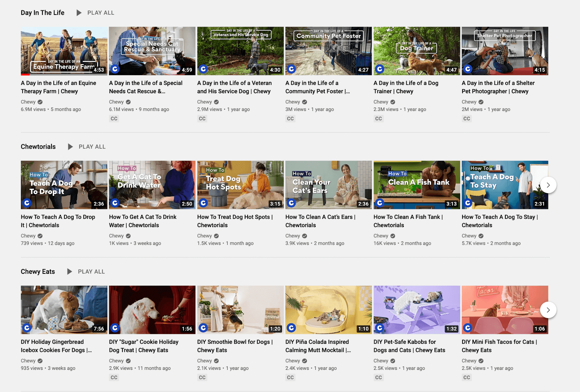This screenshot has width=580, height=392.
Task: Open the Chewy channel under the Smoothie Bowl video
Action: [x=204, y=360]
